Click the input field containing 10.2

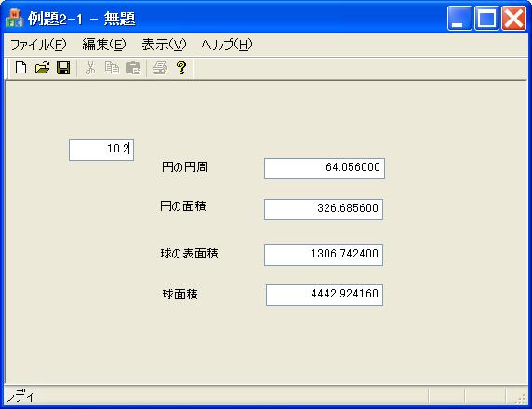pyautogui.click(x=101, y=150)
